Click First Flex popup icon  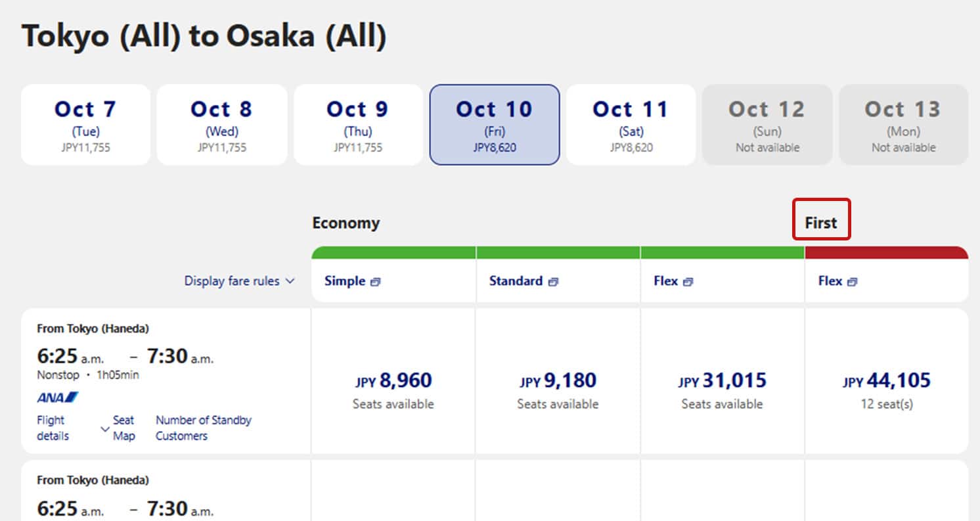tap(852, 282)
